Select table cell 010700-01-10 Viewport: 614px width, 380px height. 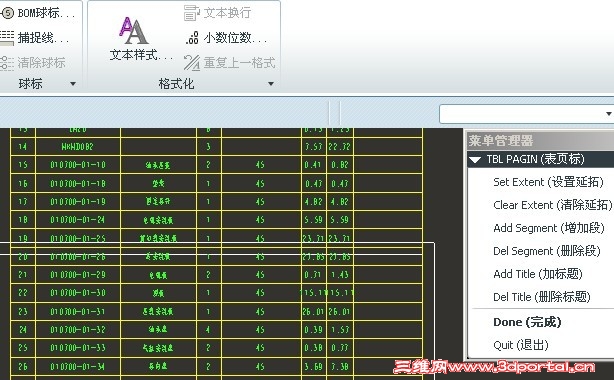tap(78, 165)
